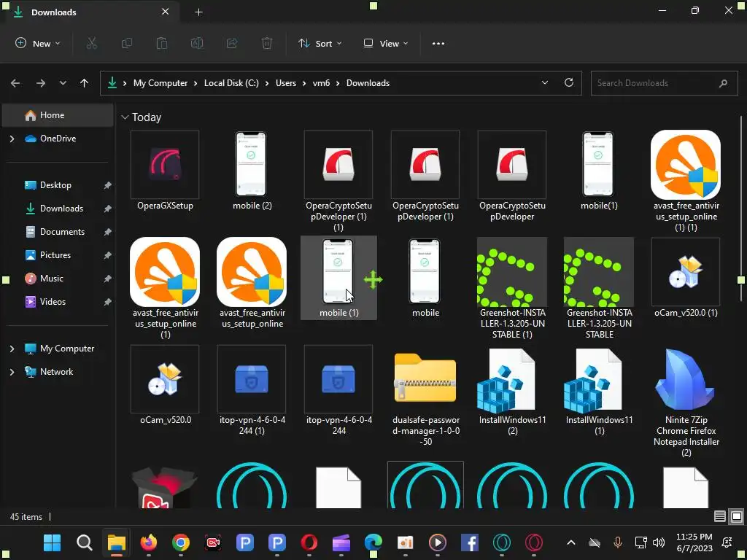Expand address bar history dropdown
Screen dimensions: 747x560
[544, 83]
